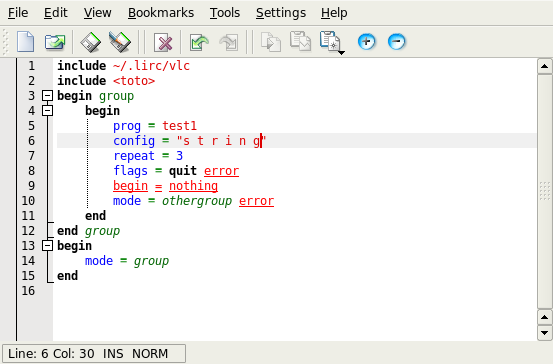
Task: Zoom in with the blue plus icon
Action: [x=366, y=42]
